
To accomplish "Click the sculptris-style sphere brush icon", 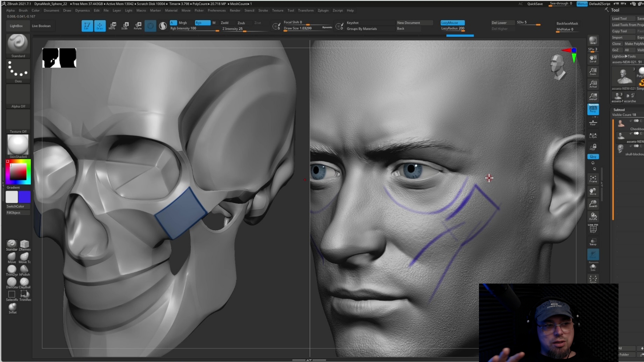I will click(x=163, y=26).
